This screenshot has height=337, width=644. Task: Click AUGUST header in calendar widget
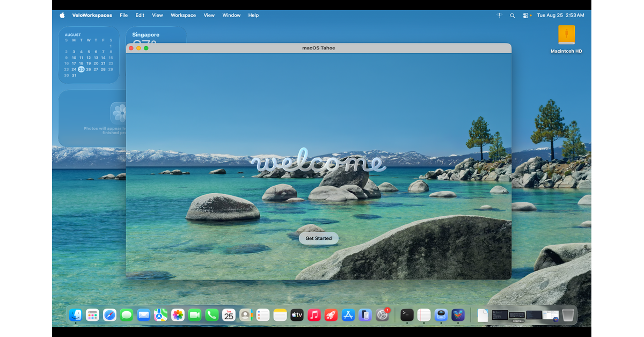click(x=73, y=35)
